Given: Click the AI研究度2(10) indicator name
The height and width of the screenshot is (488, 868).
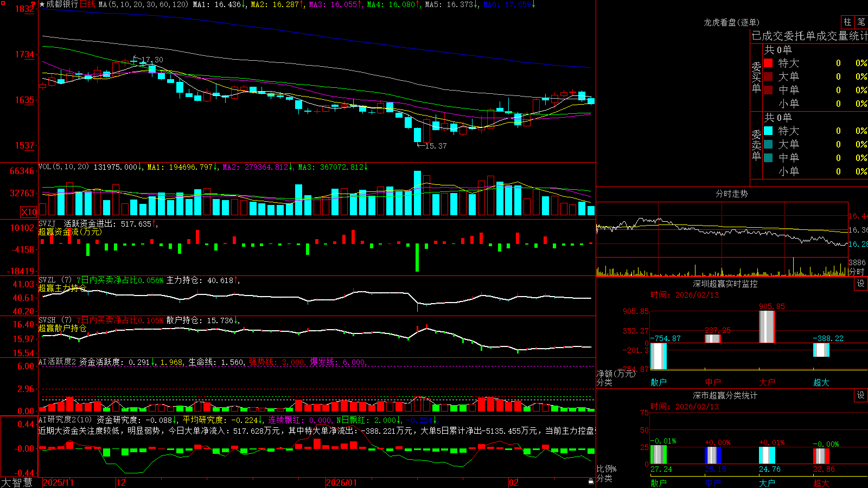Looking at the screenshot, I should [65, 420].
